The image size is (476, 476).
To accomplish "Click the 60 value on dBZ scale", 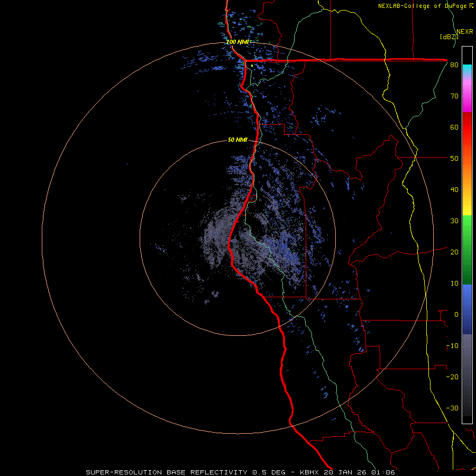I will (x=454, y=127).
